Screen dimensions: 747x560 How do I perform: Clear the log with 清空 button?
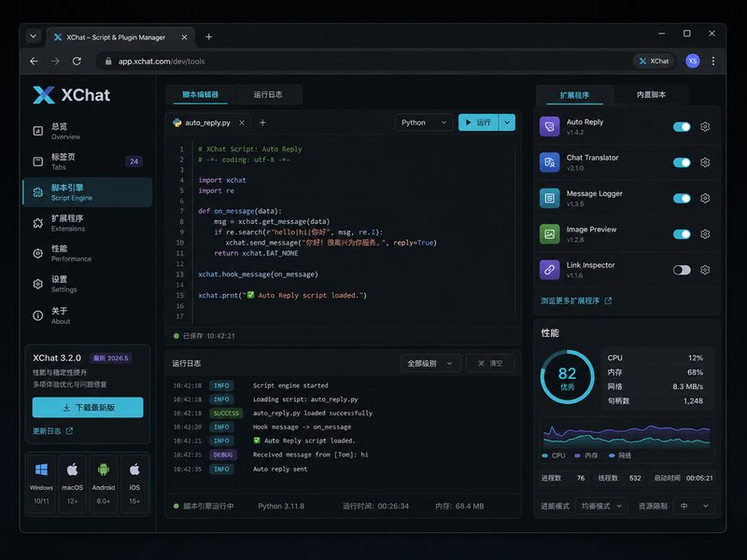(x=490, y=363)
